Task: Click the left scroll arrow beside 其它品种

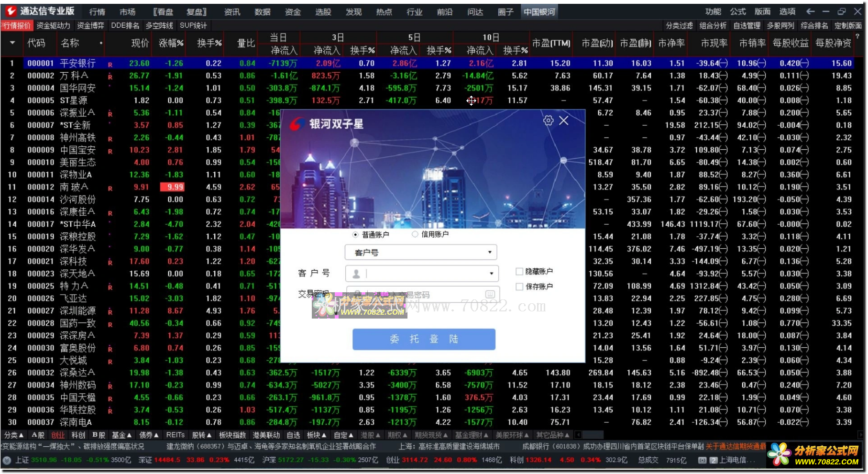Action: click(x=578, y=435)
